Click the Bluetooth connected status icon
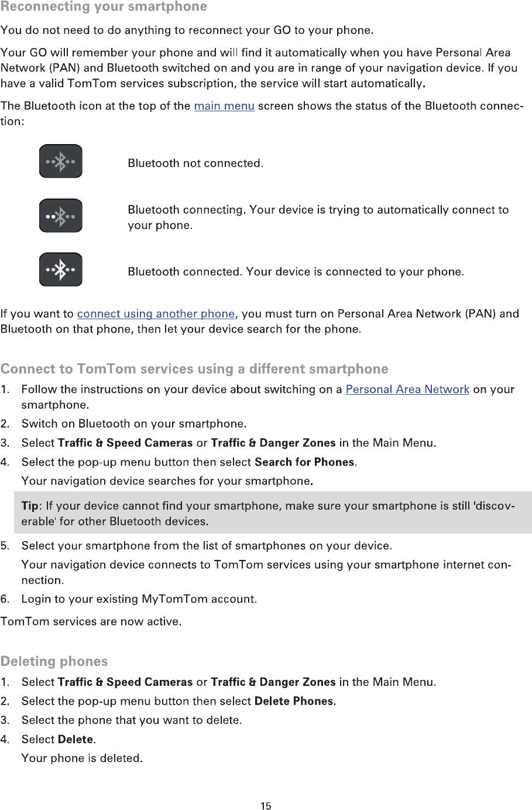Viewport: 532px width, 810px height. tap(61, 269)
